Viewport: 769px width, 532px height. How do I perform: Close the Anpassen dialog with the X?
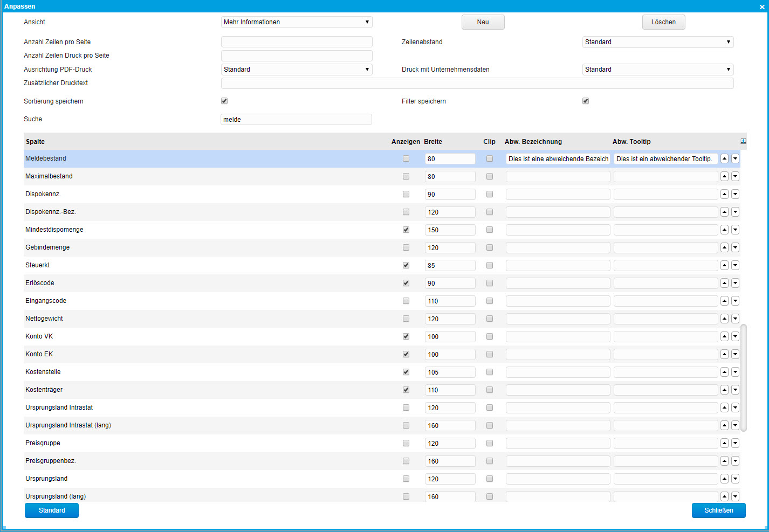pyautogui.click(x=762, y=6)
